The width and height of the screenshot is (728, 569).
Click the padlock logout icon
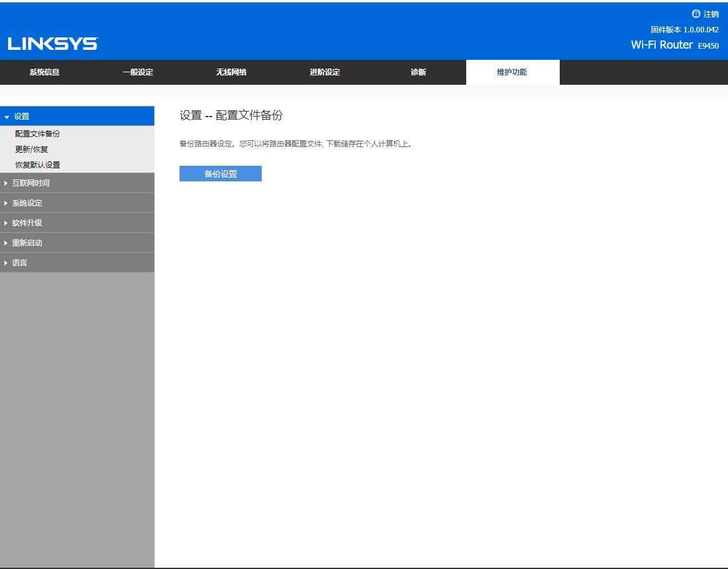(x=697, y=12)
